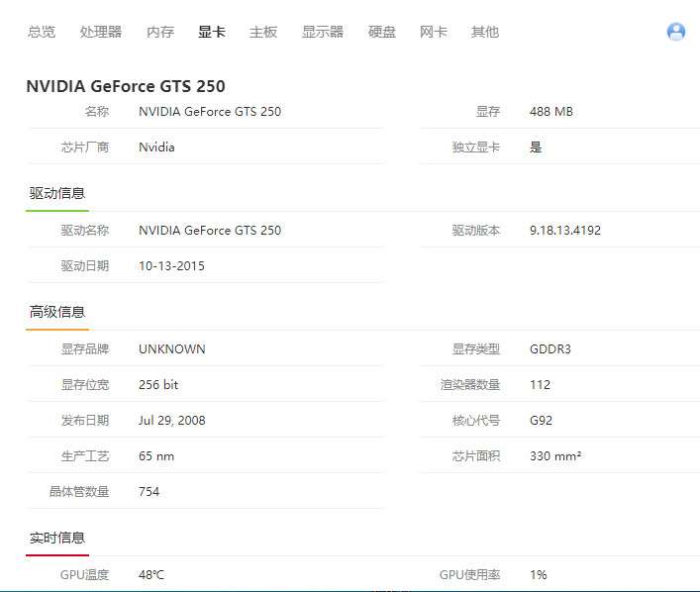700x592 pixels.
Task: Click the 核心代号 label
Action: tap(476, 421)
